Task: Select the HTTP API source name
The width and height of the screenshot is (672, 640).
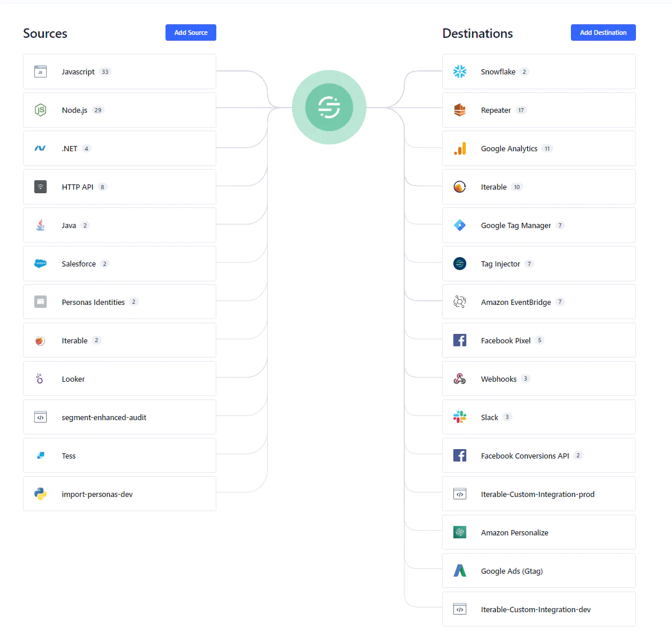Action: point(77,187)
